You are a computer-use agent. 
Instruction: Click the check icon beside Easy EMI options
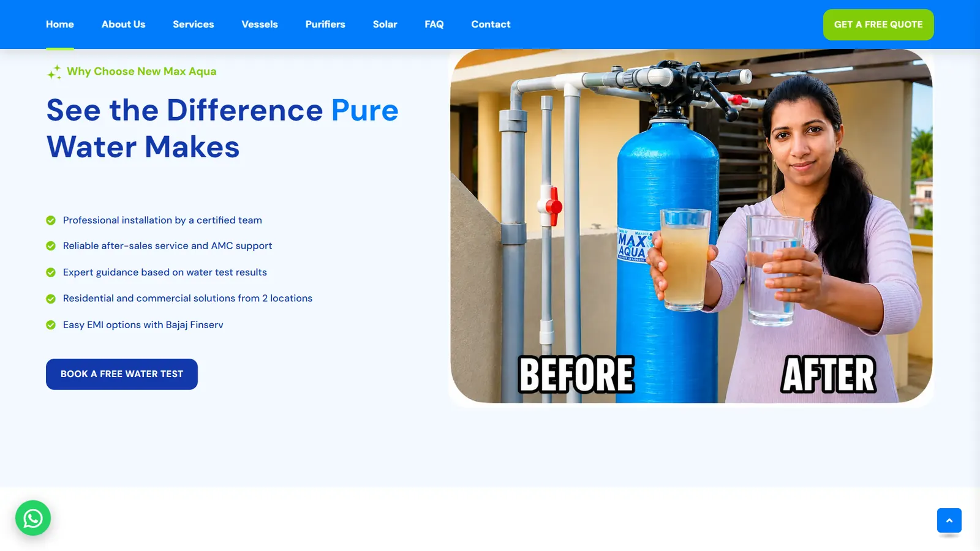51,325
